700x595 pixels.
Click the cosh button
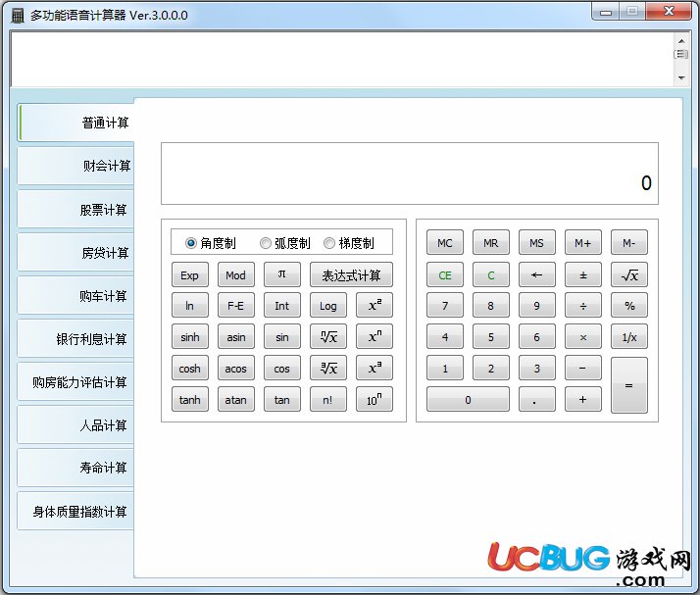click(190, 368)
